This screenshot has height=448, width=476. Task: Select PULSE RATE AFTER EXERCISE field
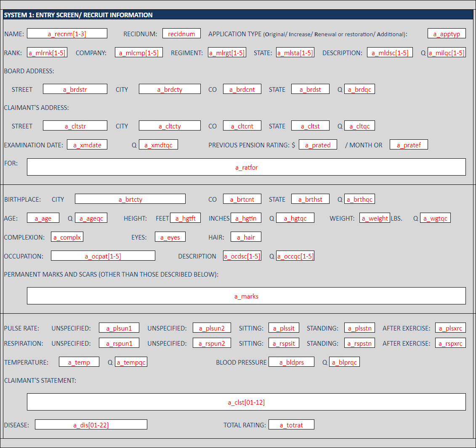click(x=450, y=328)
